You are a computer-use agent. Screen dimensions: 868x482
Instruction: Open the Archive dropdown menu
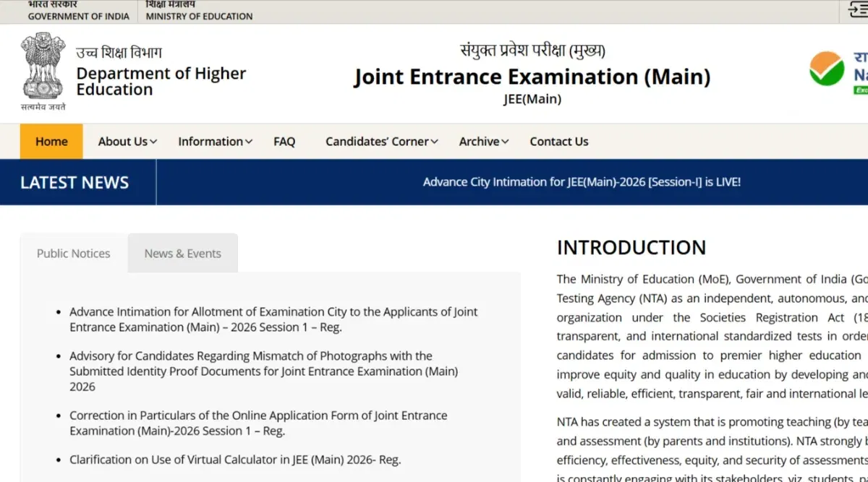coord(483,142)
